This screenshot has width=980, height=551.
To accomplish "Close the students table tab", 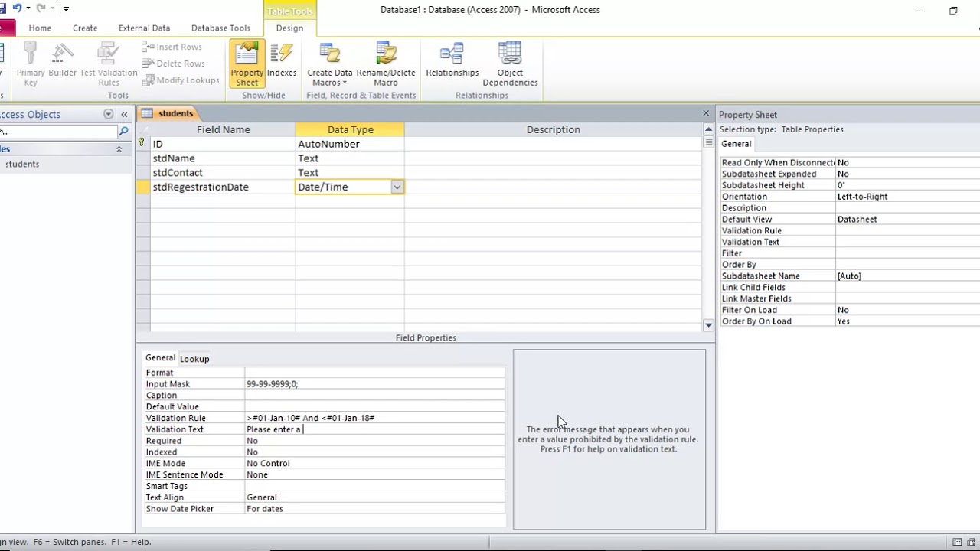I will pos(706,113).
